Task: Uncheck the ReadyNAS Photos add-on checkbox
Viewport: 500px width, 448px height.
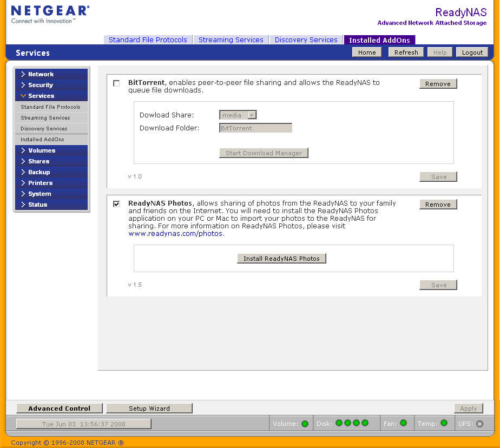Action: point(116,204)
